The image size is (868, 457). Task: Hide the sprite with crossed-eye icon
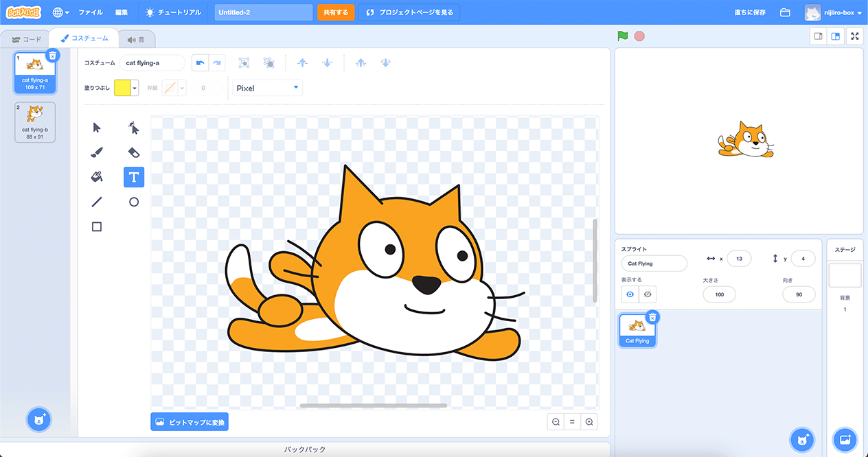(648, 294)
